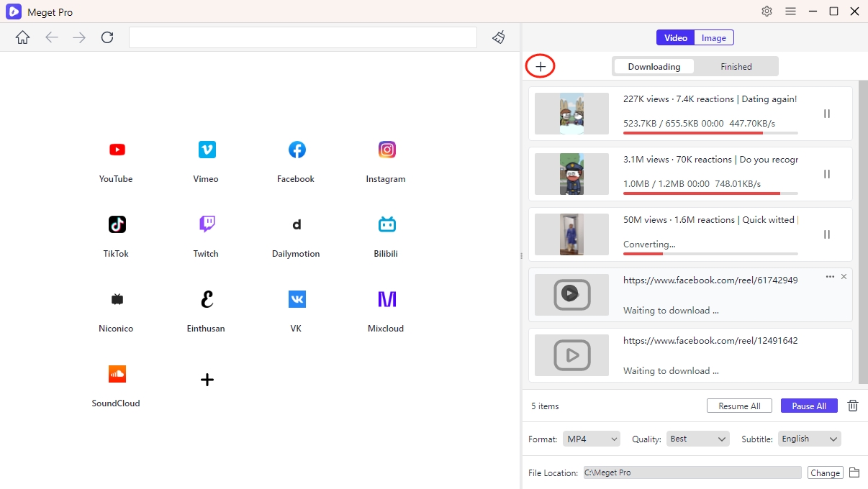The image size is (868, 489).
Task: Click placeholder thumbnail of reel/12491642 item
Action: [571, 355]
